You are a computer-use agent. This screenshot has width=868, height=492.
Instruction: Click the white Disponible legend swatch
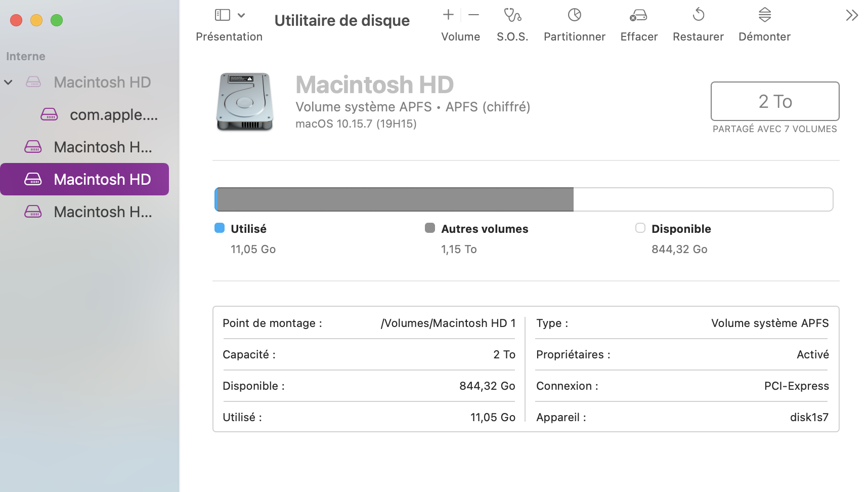(x=640, y=228)
